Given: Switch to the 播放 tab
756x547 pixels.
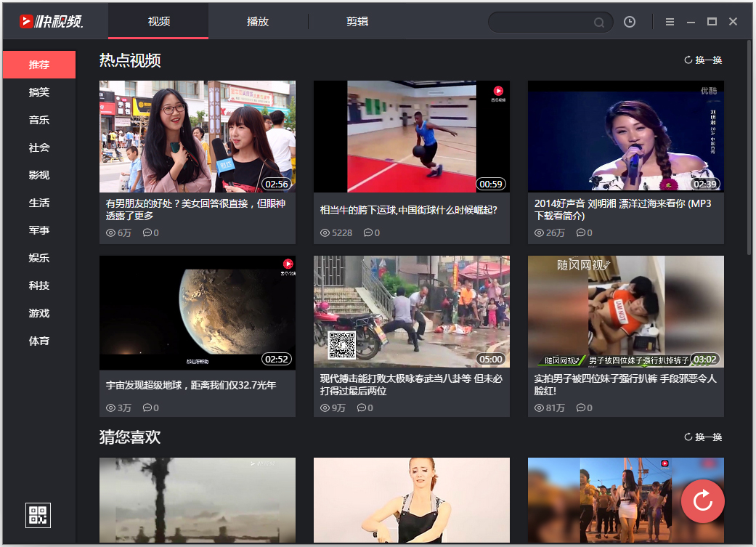Looking at the screenshot, I should pyautogui.click(x=258, y=21).
